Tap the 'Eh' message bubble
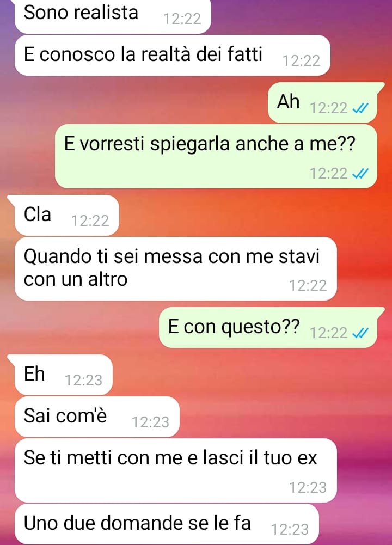The image size is (392, 545). click(x=60, y=375)
